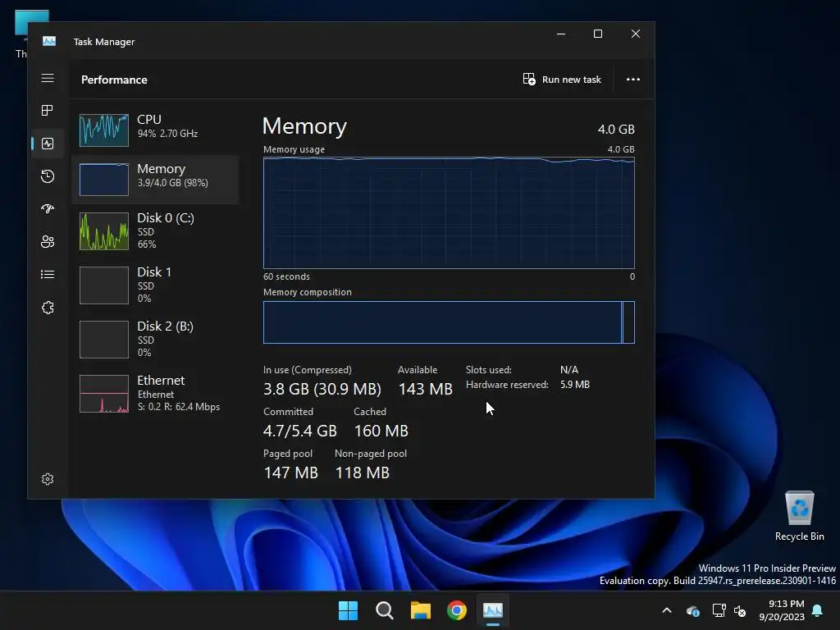Go to the Processes page icon
The image size is (840, 630).
point(48,111)
